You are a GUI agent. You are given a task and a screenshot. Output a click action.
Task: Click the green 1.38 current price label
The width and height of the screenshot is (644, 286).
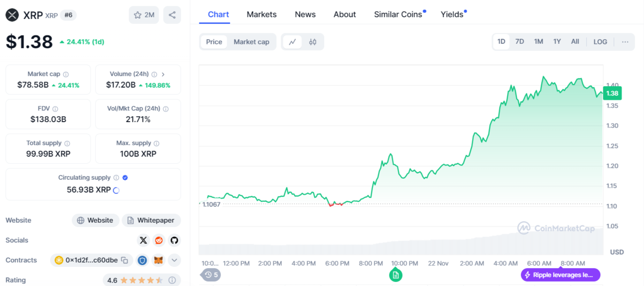pos(612,93)
